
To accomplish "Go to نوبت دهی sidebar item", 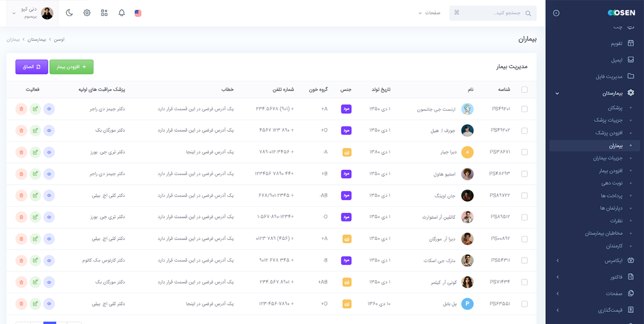I will 612,184.
